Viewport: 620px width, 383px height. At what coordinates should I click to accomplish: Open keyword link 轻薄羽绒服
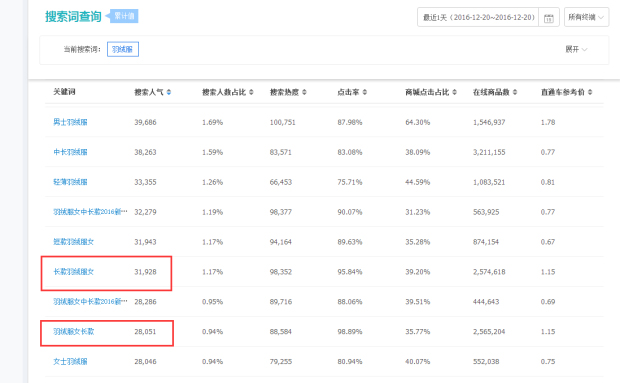coord(70,182)
